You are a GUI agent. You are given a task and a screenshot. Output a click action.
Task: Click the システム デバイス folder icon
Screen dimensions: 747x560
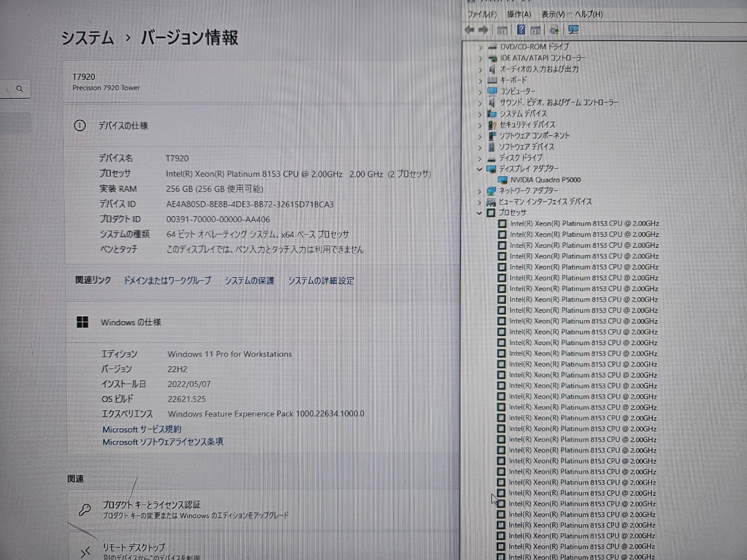point(492,114)
